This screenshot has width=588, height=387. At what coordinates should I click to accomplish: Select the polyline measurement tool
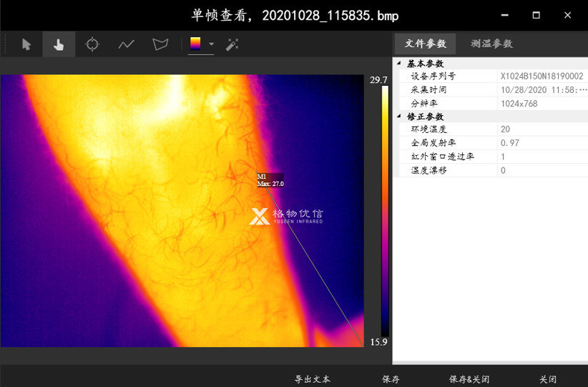click(x=127, y=44)
